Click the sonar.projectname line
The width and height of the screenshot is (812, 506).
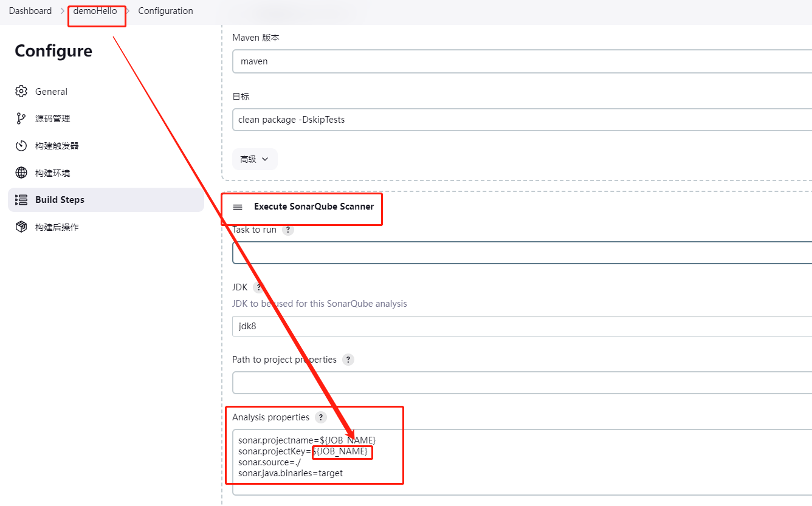(x=307, y=440)
